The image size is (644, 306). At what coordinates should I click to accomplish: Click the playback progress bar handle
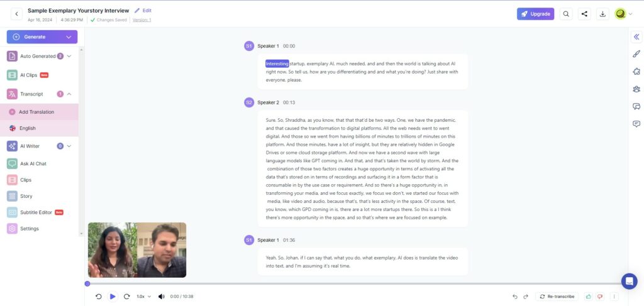(x=87, y=284)
